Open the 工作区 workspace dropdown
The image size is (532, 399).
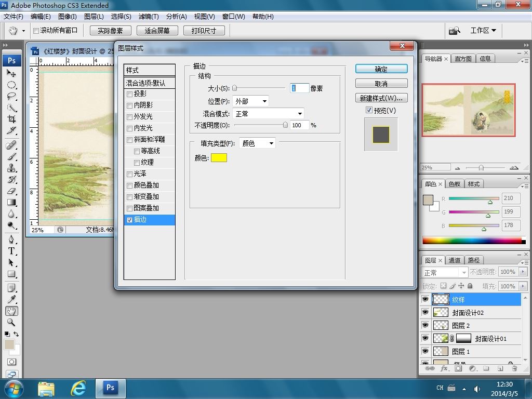point(483,31)
